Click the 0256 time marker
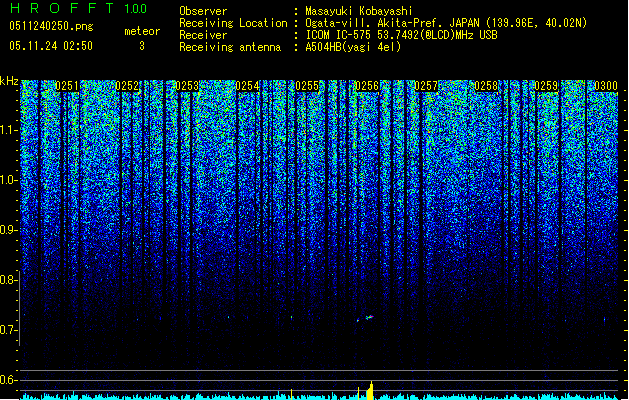629x400 pixels. point(367,86)
